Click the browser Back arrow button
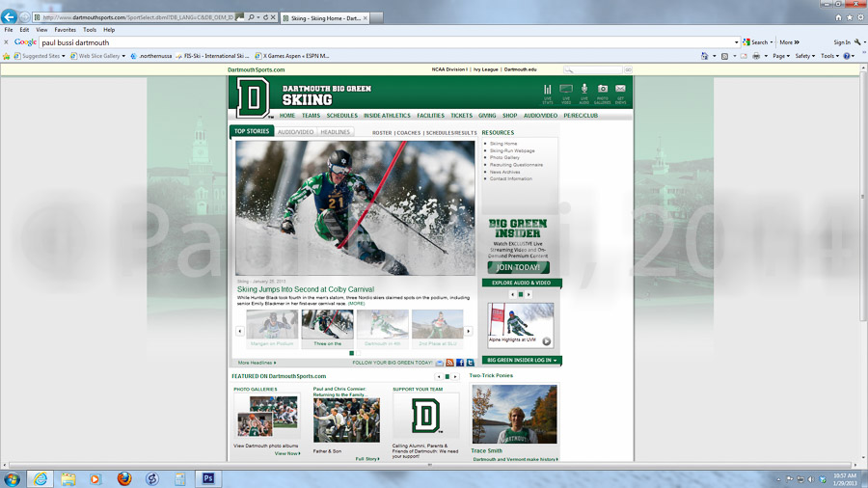Viewport: 868px width, 488px height. 9,16
